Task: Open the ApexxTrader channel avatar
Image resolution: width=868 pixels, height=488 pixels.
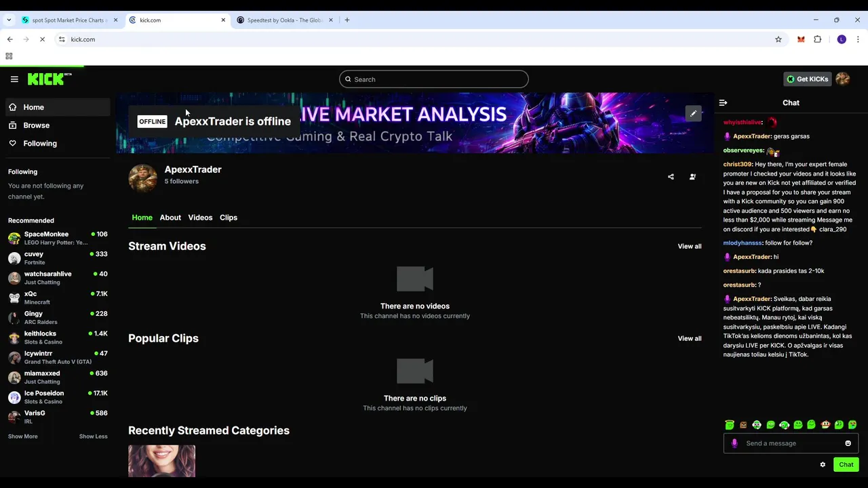Action: click(x=142, y=179)
